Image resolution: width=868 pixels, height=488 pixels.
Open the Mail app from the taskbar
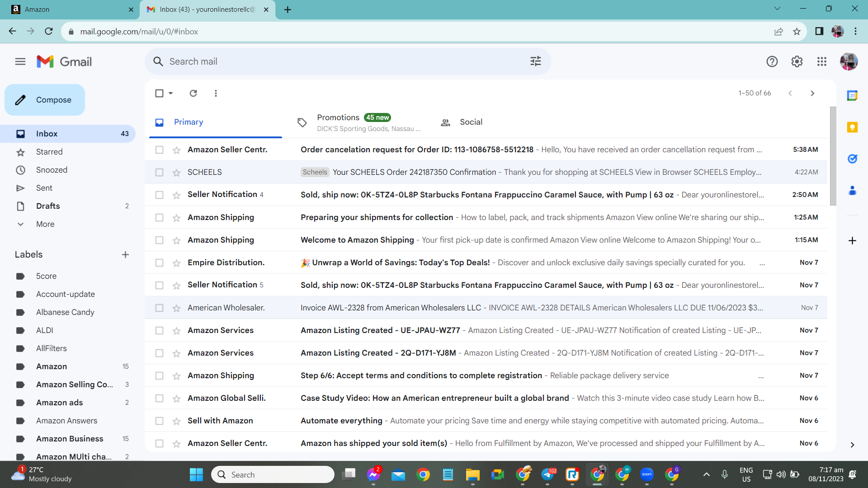pyautogui.click(x=398, y=474)
